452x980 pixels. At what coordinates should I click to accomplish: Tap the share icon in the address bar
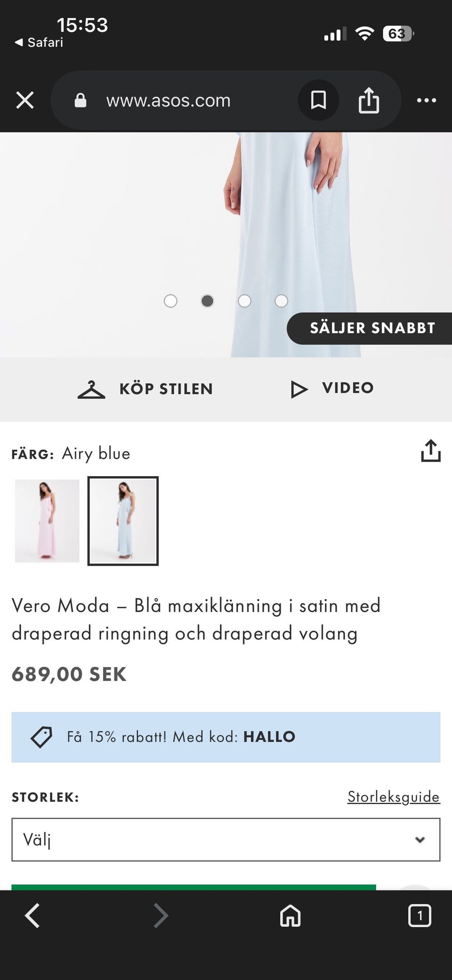(x=369, y=100)
